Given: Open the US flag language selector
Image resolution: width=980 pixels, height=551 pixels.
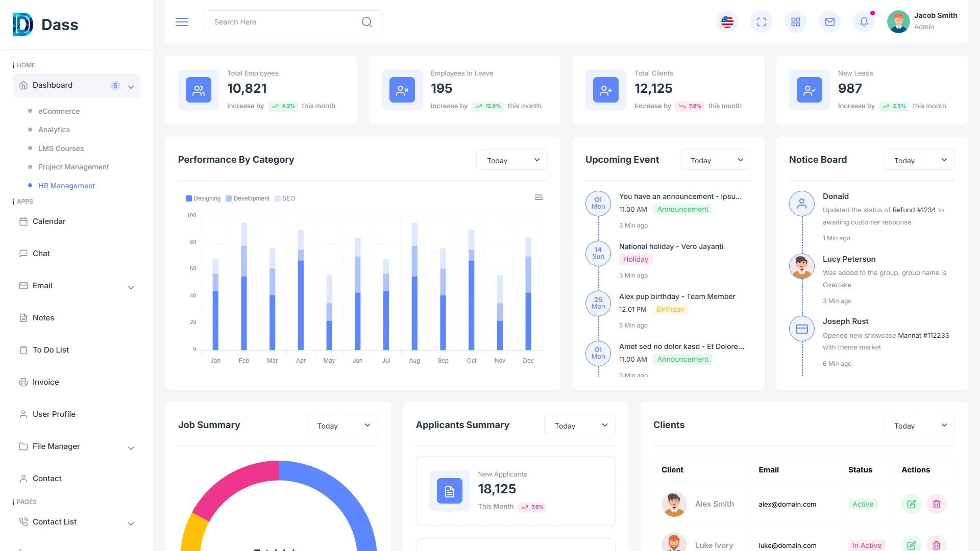Looking at the screenshot, I should click(727, 22).
